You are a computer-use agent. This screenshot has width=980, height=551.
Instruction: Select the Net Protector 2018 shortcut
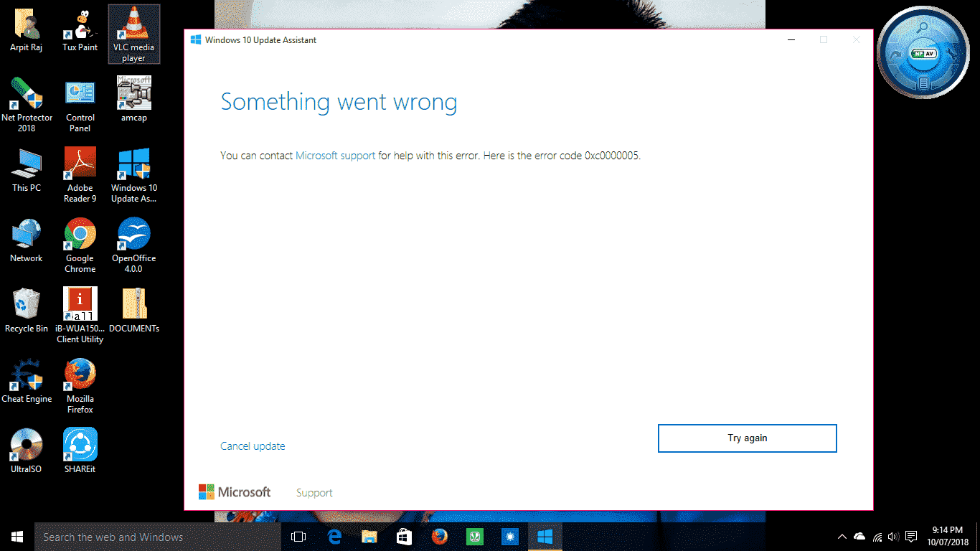point(27,105)
